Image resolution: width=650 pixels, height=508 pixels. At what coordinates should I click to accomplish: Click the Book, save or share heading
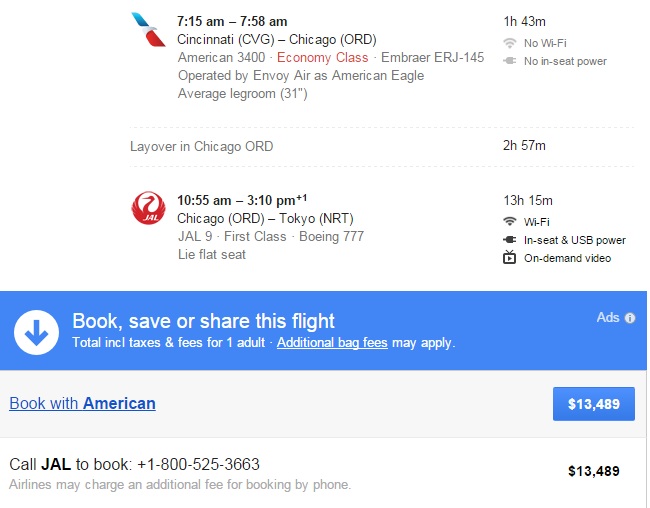coord(203,321)
